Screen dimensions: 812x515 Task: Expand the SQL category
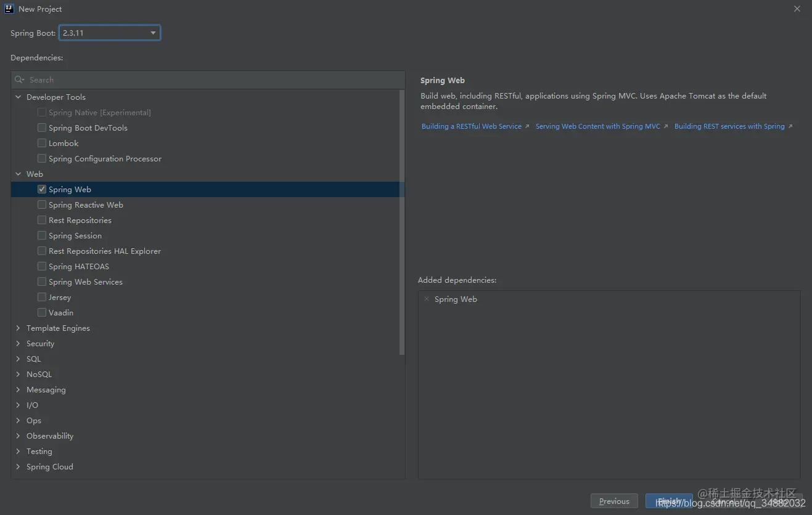tap(18, 359)
